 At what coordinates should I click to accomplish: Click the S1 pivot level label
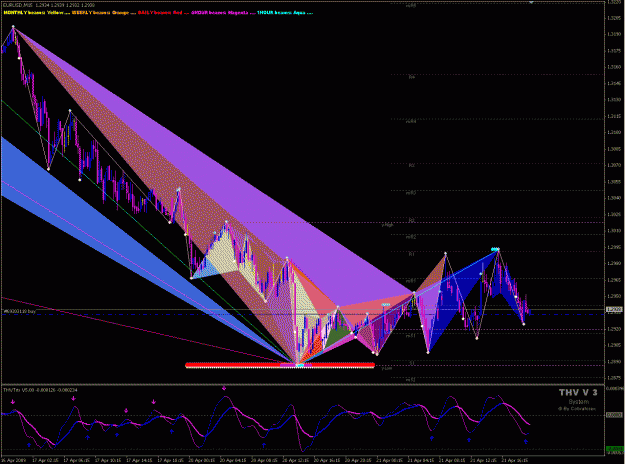411,363
